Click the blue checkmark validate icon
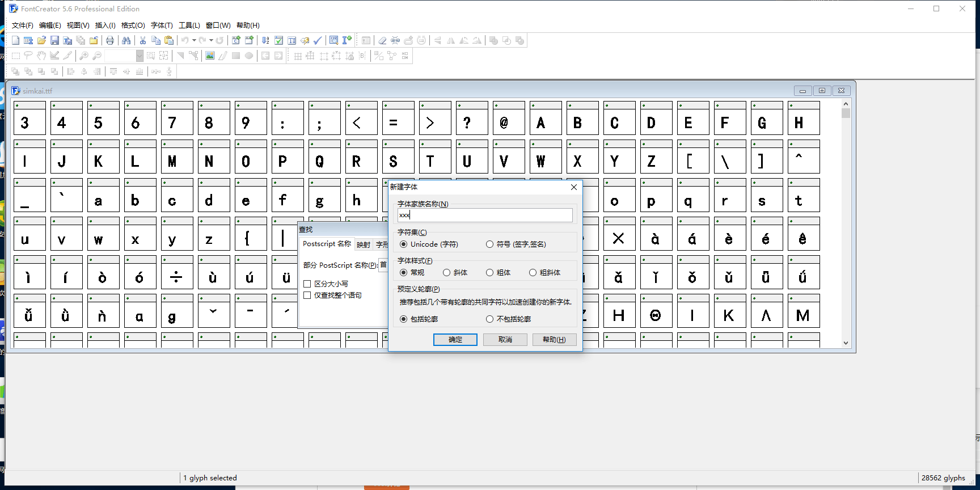 (318, 40)
